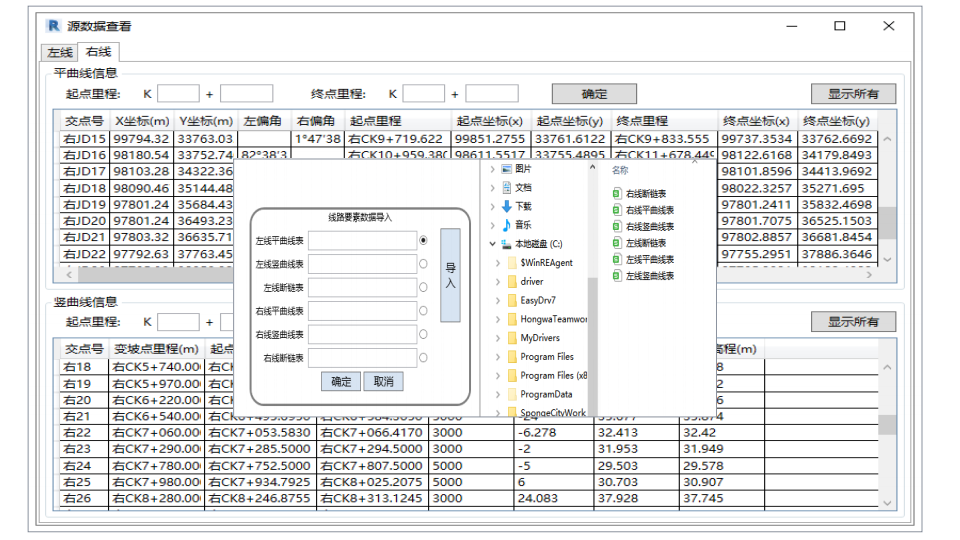960x540 pixels.
Task: Expand the 图片 tree node chevron
Action: click(492, 169)
